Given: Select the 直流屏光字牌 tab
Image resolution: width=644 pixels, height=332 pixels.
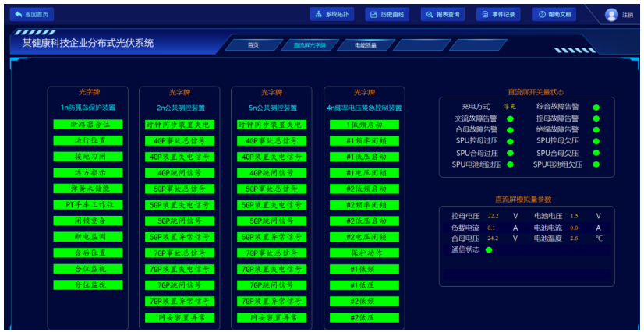Looking at the screenshot, I should point(310,45).
